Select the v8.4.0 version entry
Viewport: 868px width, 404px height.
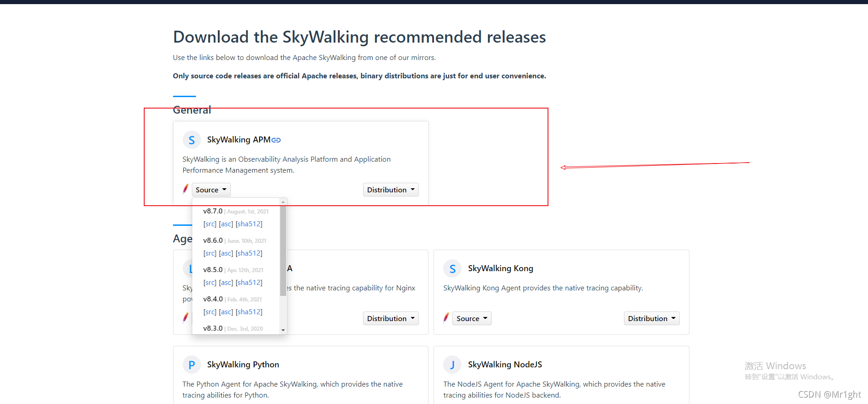[x=213, y=299]
